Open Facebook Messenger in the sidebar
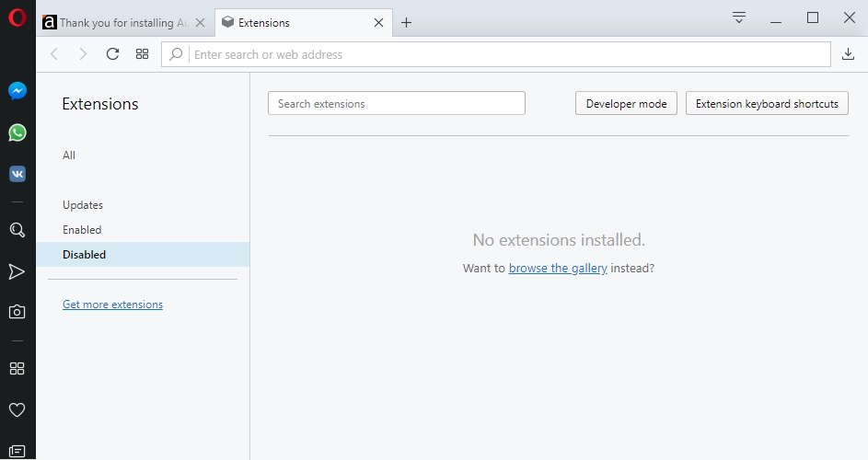 point(17,91)
